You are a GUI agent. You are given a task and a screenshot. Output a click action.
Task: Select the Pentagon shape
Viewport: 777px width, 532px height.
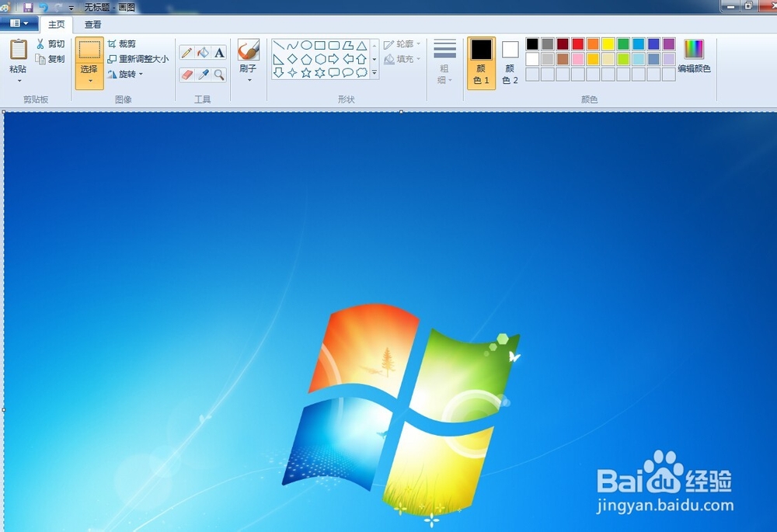point(306,60)
